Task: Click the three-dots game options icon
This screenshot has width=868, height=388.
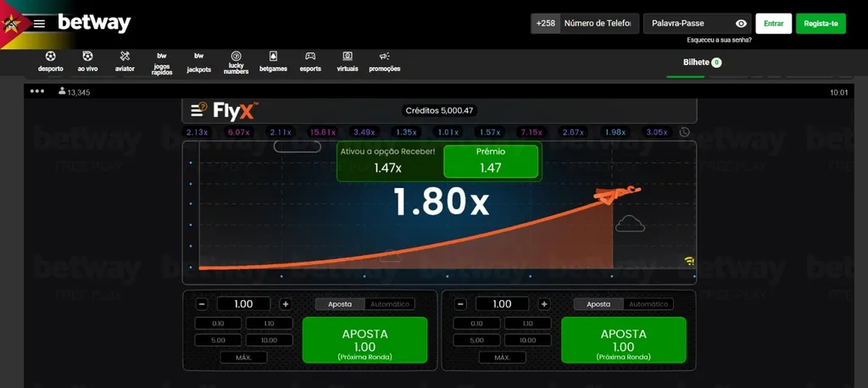Action: point(37,91)
